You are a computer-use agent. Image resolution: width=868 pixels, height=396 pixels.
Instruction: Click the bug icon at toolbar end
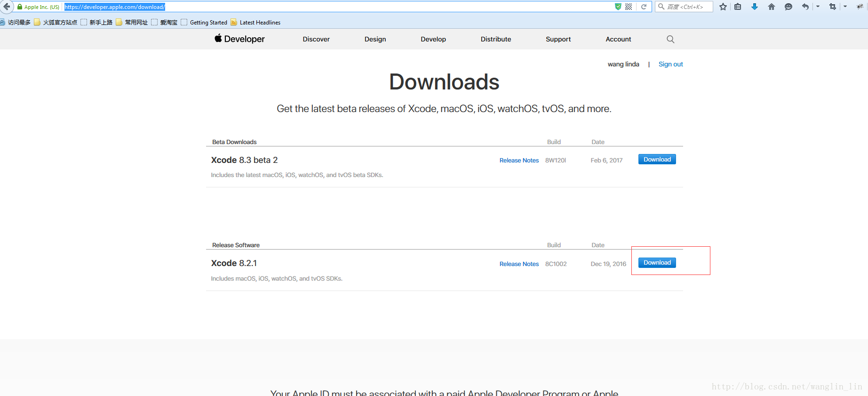860,7
